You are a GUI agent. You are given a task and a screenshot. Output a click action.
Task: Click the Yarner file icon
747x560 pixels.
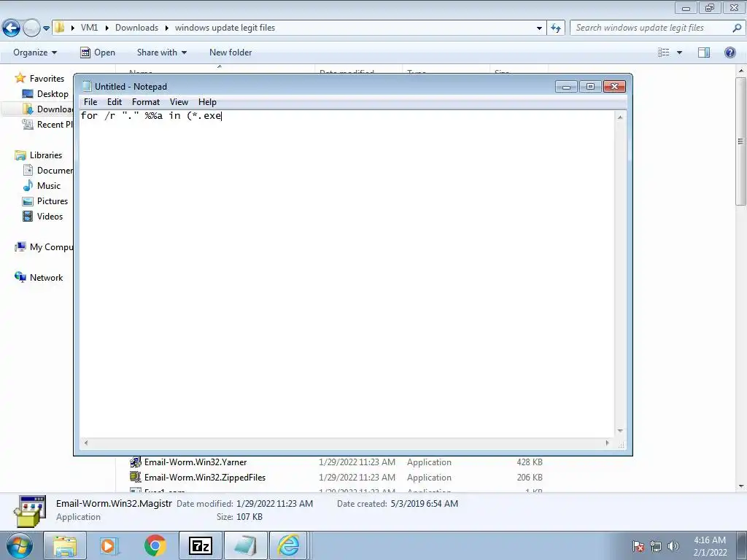(135, 462)
